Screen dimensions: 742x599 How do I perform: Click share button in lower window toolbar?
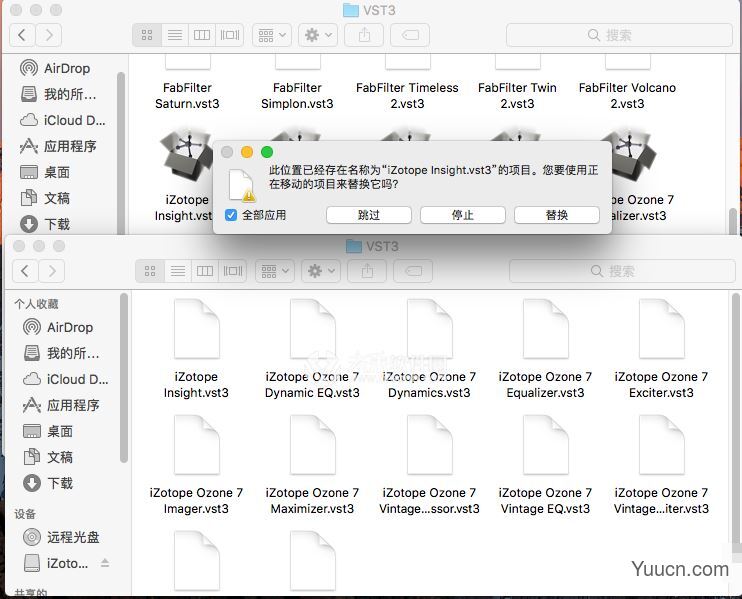367,271
